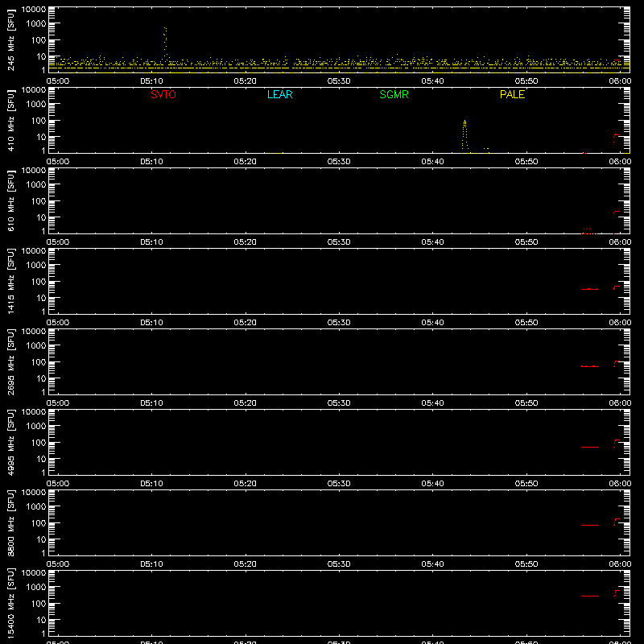Viewport: 644px width, 644px height.
Task: Click '05:00' time label under 4995 MHz panel
Action: [58, 484]
